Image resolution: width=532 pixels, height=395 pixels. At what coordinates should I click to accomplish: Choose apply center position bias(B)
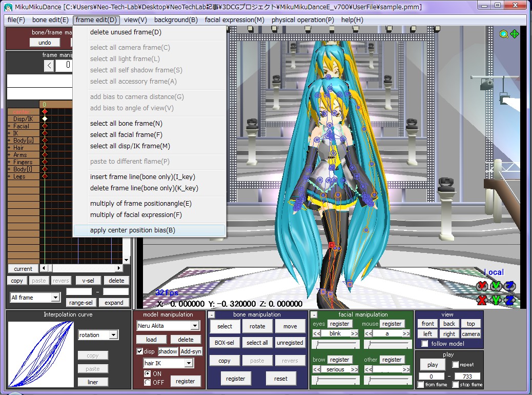tap(149, 230)
